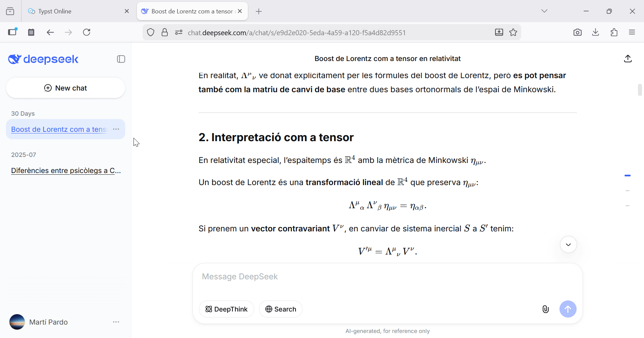This screenshot has width=644, height=338.
Task: Toggle DeepThink mode
Action: [x=226, y=309]
